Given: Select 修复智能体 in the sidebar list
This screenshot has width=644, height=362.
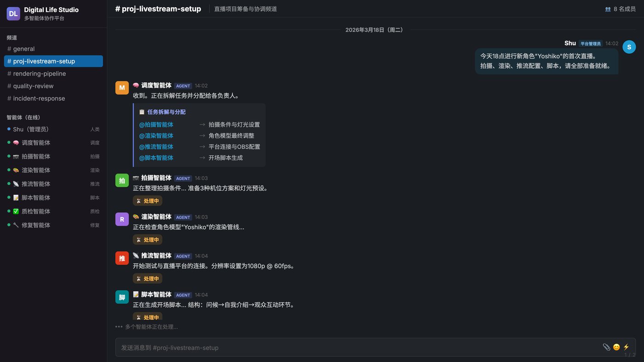Looking at the screenshot, I should (x=53, y=225).
